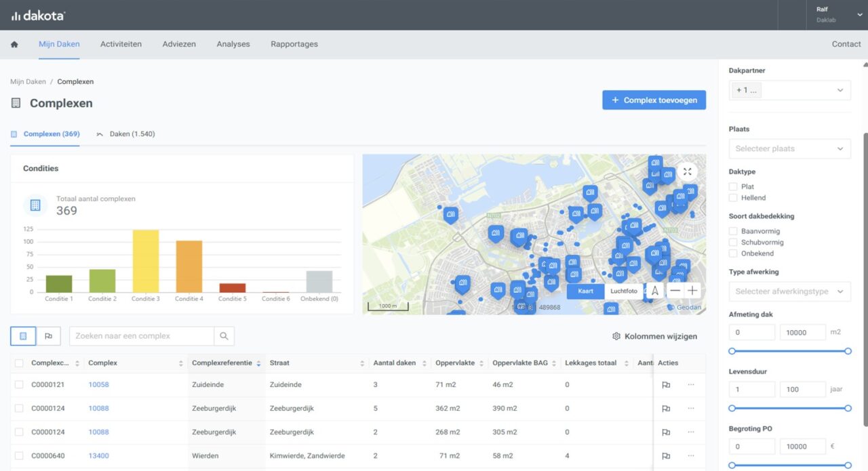The width and height of the screenshot is (868, 471).
Task: Select row C0000640 checkbox
Action: (x=19, y=456)
